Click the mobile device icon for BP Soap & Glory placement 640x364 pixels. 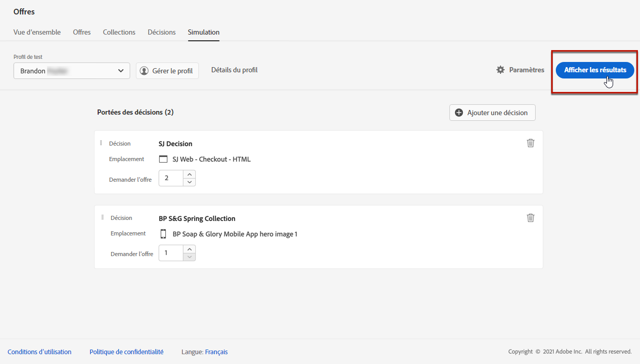(163, 234)
